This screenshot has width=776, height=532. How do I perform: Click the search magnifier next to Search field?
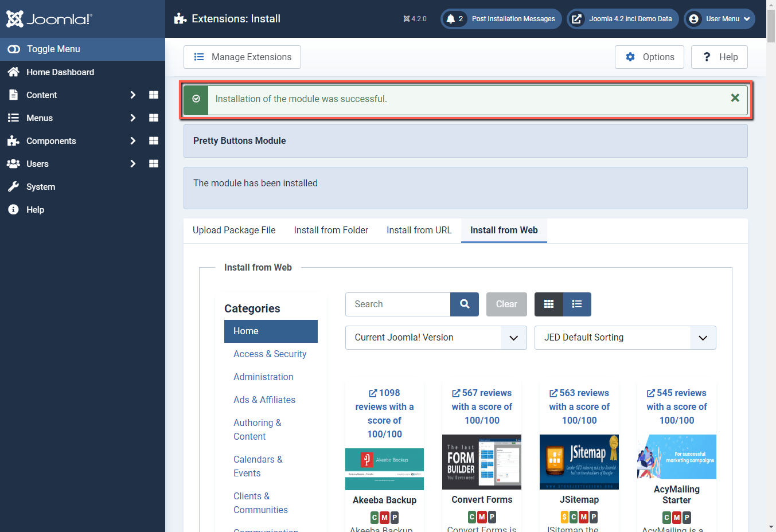(464, 304)
